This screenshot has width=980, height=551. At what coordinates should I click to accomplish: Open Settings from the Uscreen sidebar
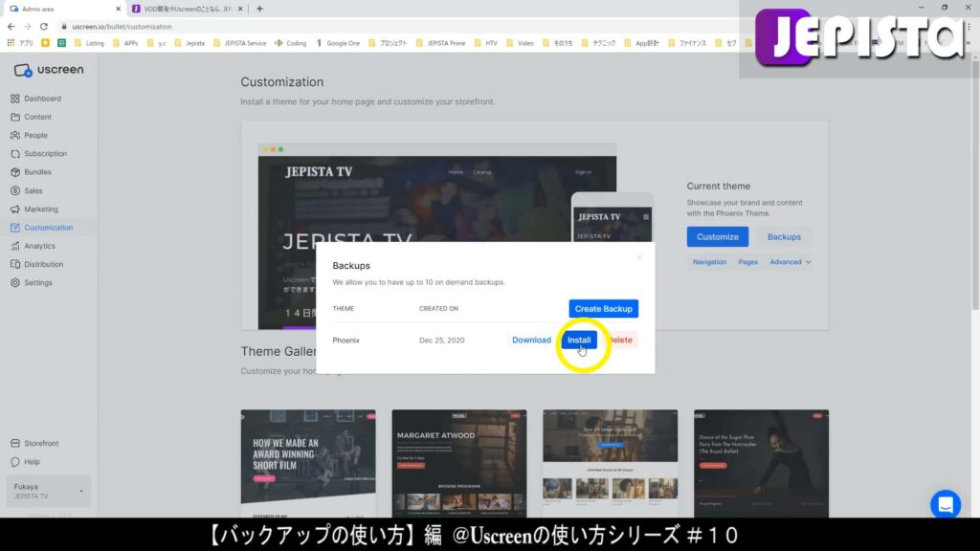[x=37, y=282]
